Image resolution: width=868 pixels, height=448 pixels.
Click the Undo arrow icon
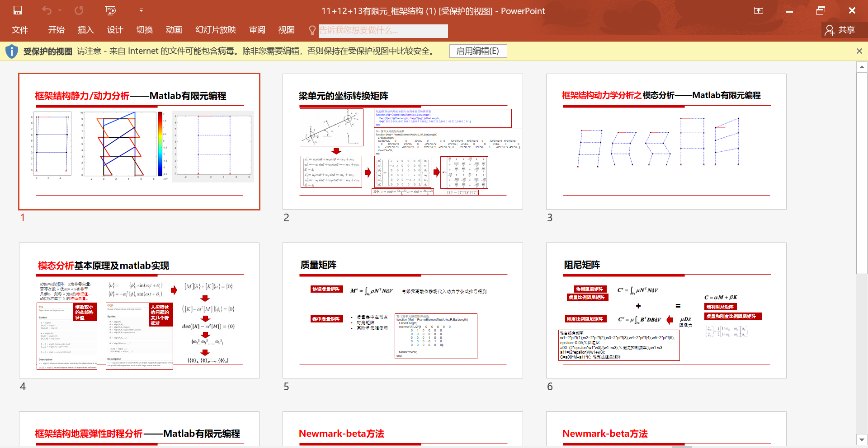47,10
